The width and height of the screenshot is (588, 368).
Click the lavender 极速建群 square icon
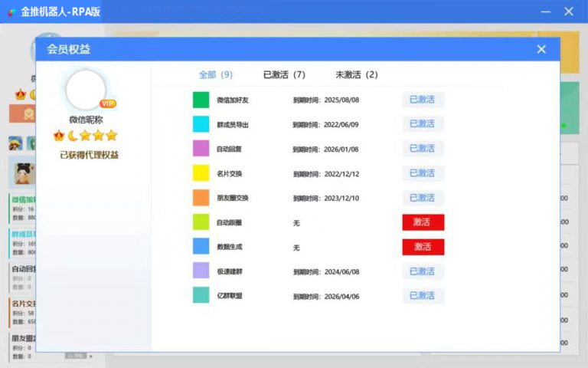201,271
